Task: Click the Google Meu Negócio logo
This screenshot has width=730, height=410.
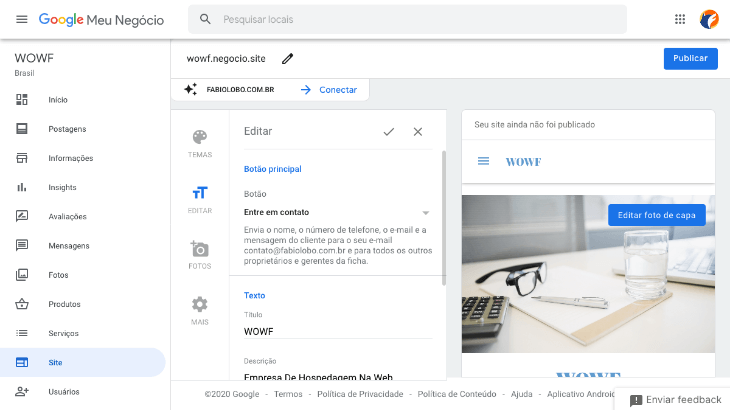Action: point(101,20)
